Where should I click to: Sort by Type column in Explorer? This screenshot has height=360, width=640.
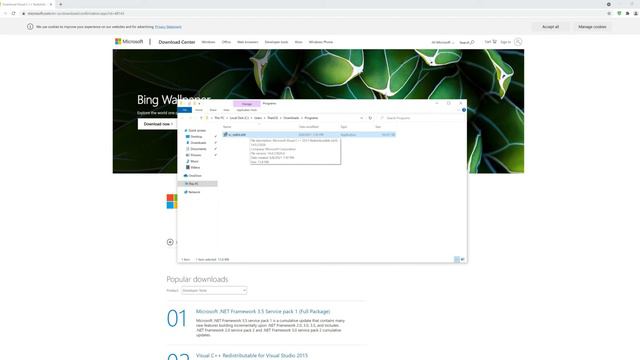pos(344,127)
